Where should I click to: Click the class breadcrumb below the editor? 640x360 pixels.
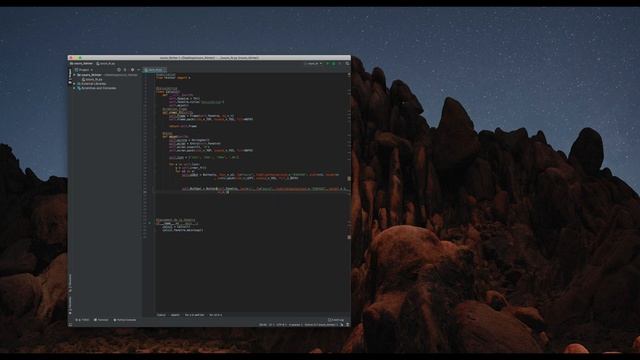click(x=161, y=315)
